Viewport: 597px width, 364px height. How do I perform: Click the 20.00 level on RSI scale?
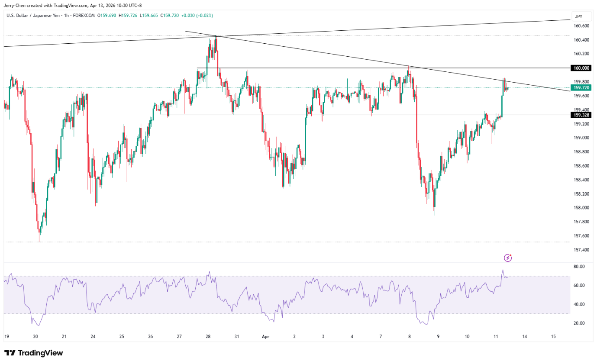click(578, 323)
